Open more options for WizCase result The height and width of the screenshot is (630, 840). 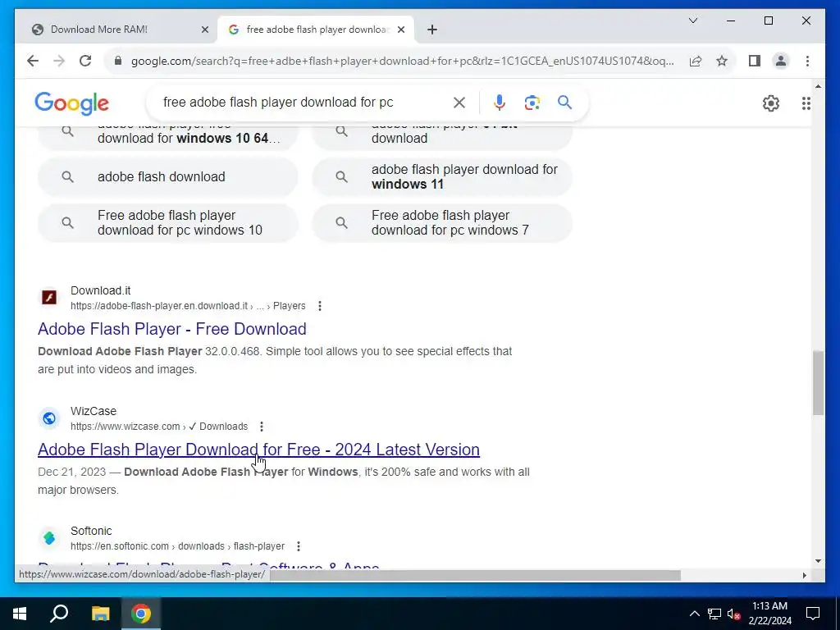pyautogui.click(x=262, y=427)
